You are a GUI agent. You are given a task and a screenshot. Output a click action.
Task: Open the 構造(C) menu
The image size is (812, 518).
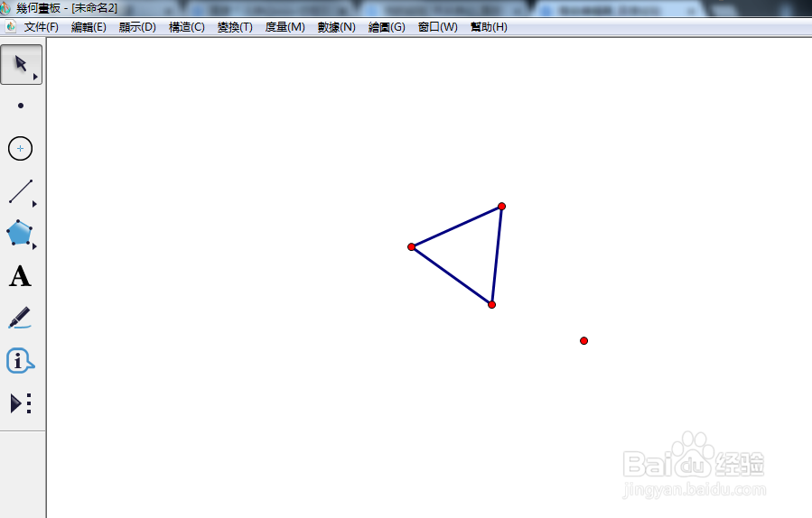(x=186, y=27)
